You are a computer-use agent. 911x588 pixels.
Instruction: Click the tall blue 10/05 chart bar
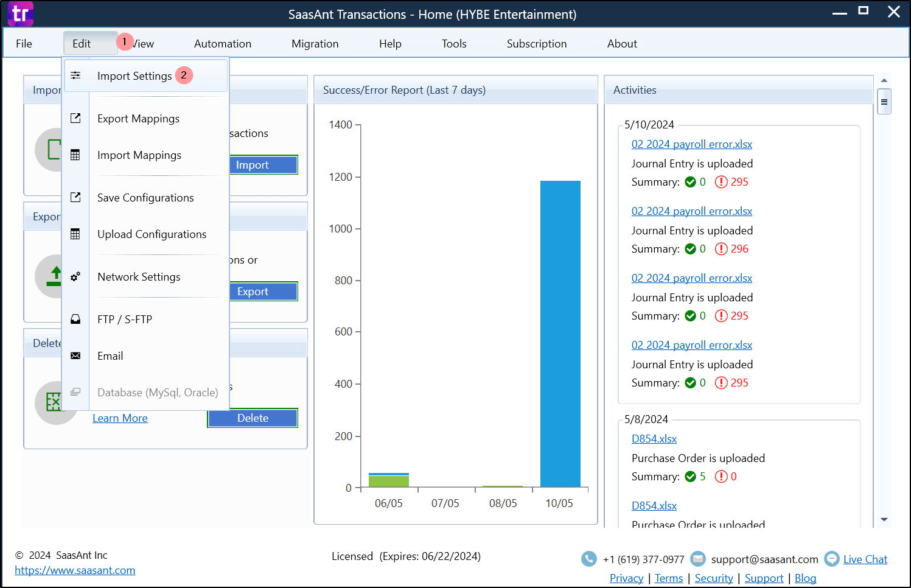tap(560, 334)
